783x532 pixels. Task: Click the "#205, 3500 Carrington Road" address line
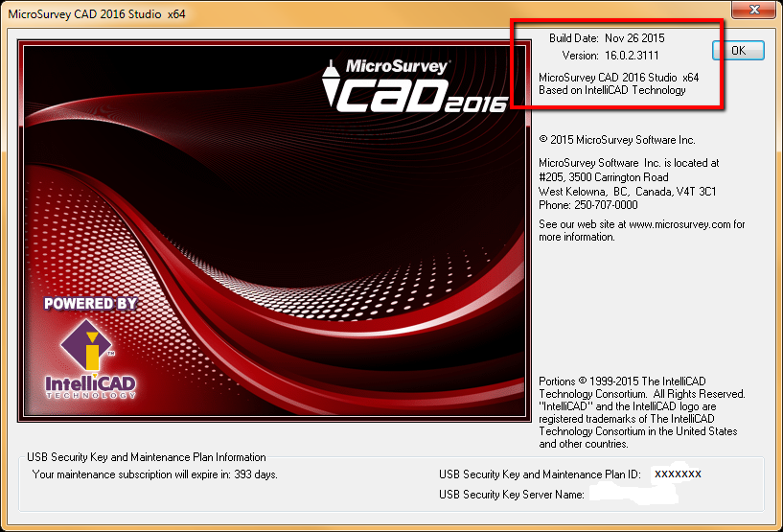point(603,176)
